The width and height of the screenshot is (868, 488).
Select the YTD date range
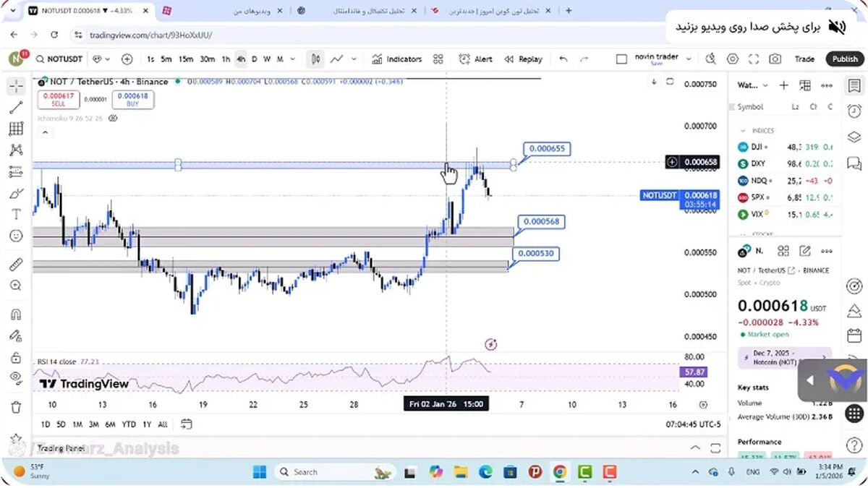click(129, 424)
